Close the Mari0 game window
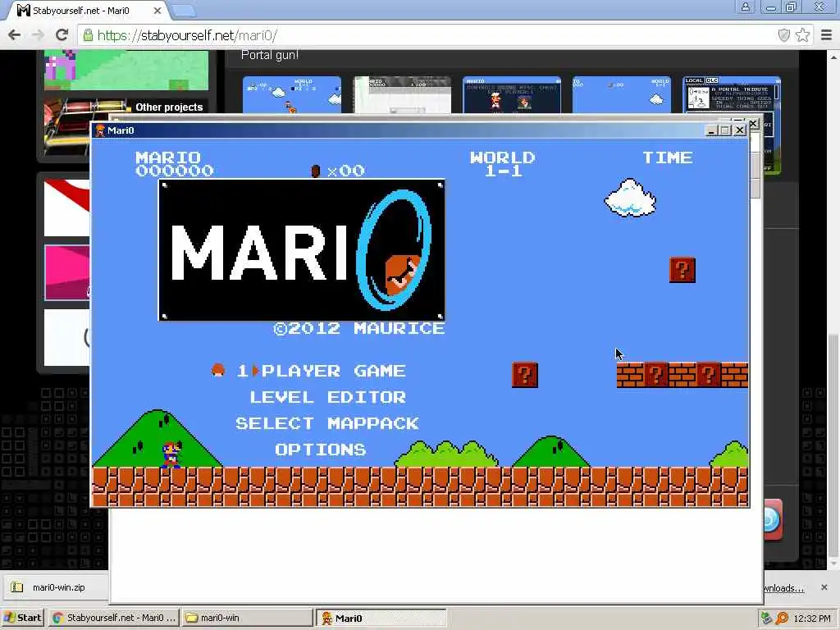Viewport: 840px width, 630px height. click(x=740, y=130)
